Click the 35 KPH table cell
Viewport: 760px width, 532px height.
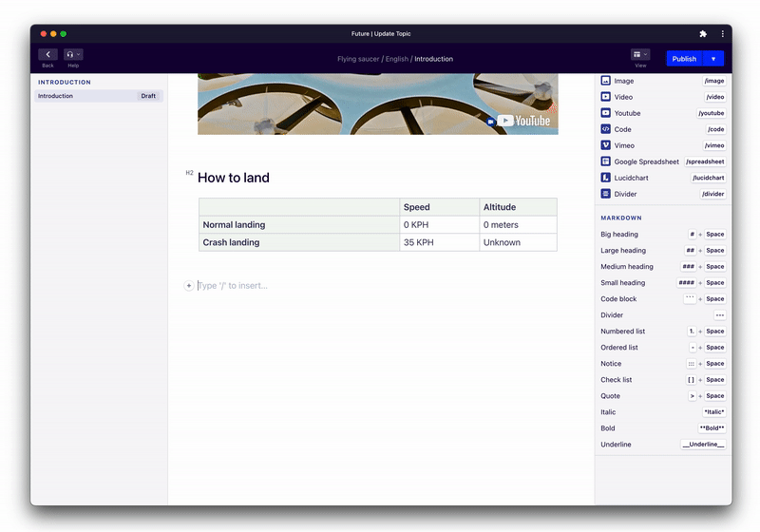(439, 242)
